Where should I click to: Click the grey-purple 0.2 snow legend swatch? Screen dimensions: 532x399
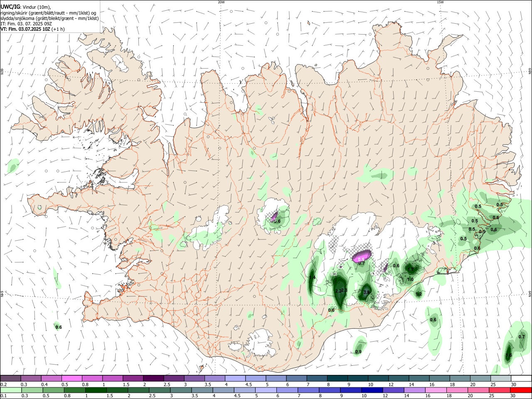click(x=10, y=378)
